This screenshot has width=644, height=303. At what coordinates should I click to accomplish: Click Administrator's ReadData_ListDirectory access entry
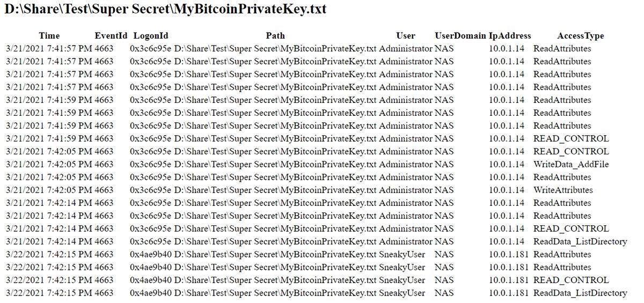[x=580, y=241]
